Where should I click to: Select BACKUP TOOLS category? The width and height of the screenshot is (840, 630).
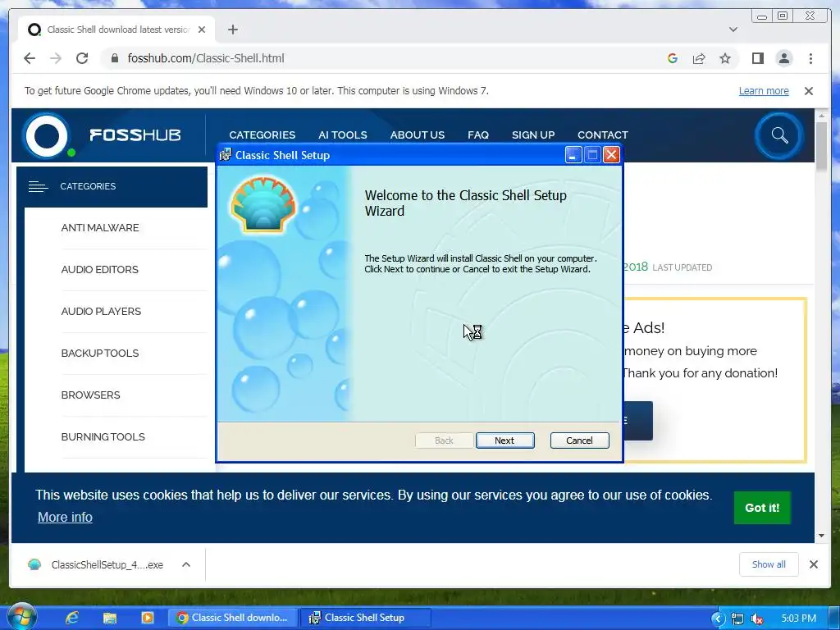pos(99,353)
